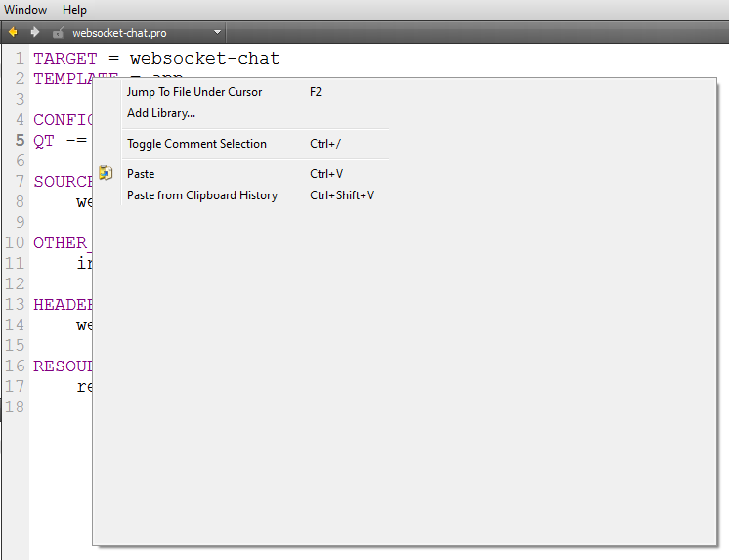The width and height of the screenshot is (729, 560).
Task: Click the file lock icon
Action: tap(59, 32)
